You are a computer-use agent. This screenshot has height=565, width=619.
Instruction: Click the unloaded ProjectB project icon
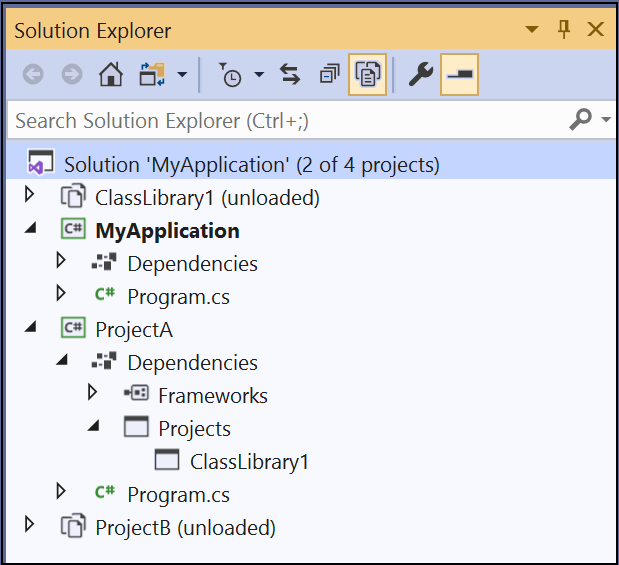pos(73,526)
